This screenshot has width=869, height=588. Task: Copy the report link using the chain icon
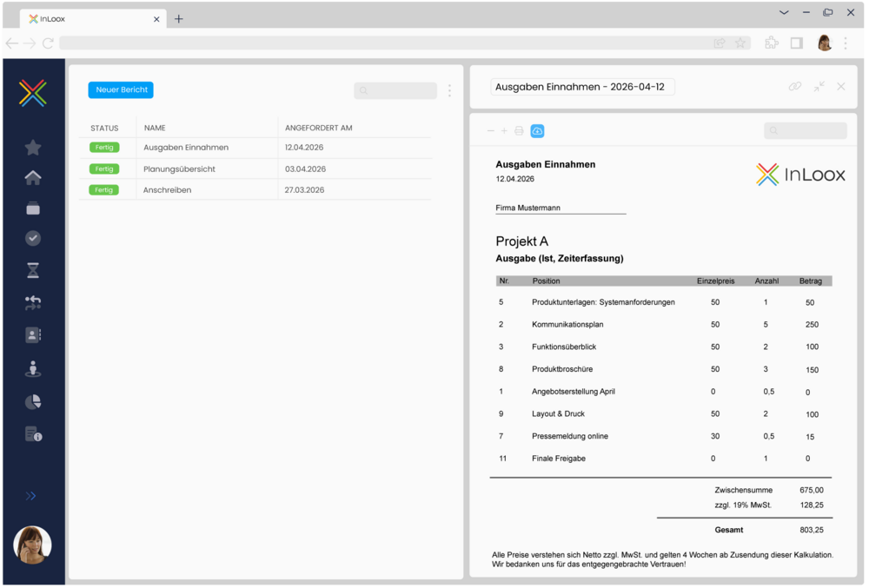794,87
